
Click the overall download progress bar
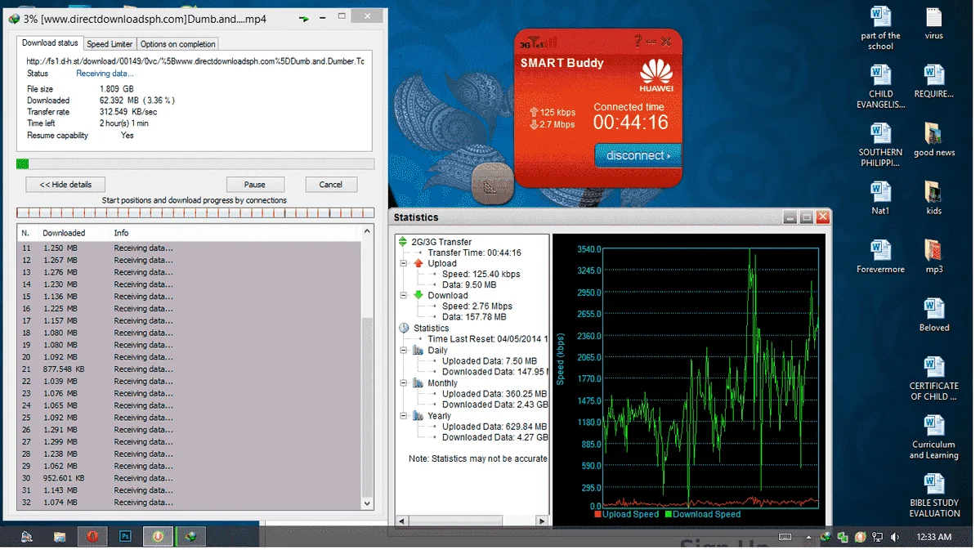tap(195, 163)
